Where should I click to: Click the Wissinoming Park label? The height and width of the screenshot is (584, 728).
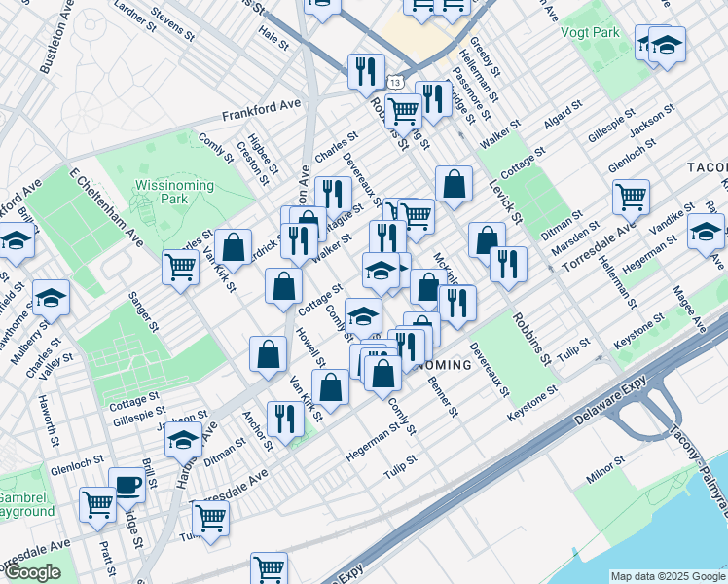click(160, 191)
